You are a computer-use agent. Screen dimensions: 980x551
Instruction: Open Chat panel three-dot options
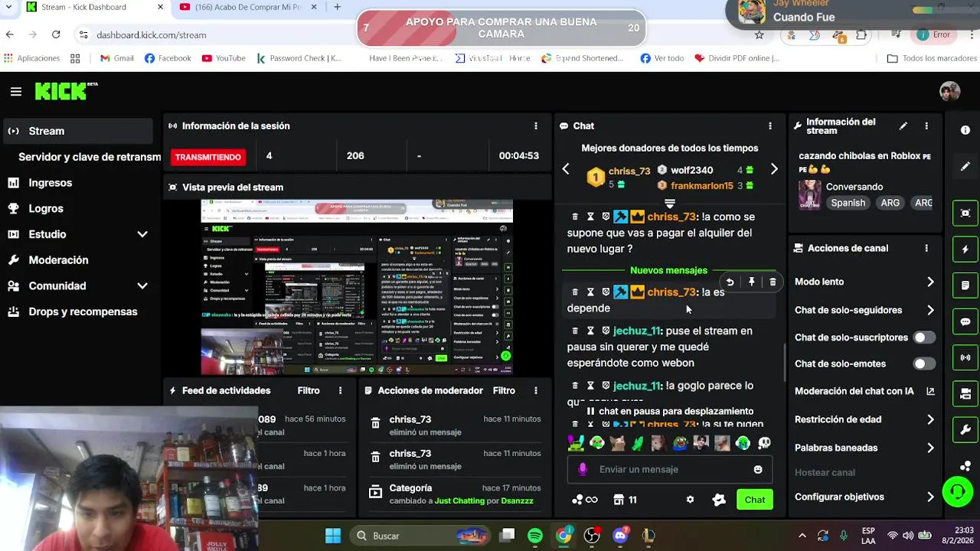click(770, 126)
